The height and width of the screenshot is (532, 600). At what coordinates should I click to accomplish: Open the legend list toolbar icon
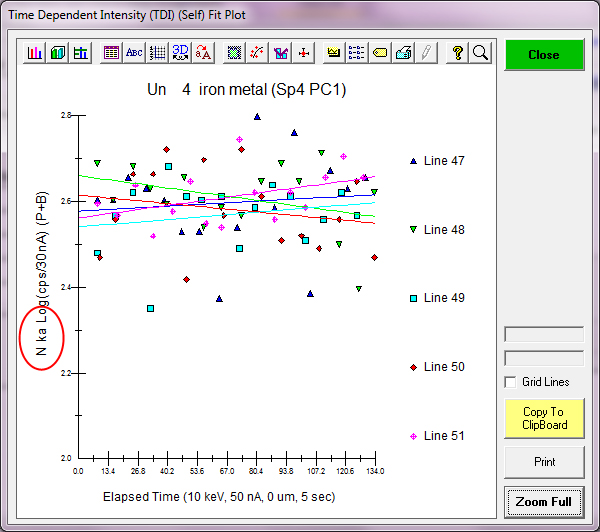pos(356,53)
